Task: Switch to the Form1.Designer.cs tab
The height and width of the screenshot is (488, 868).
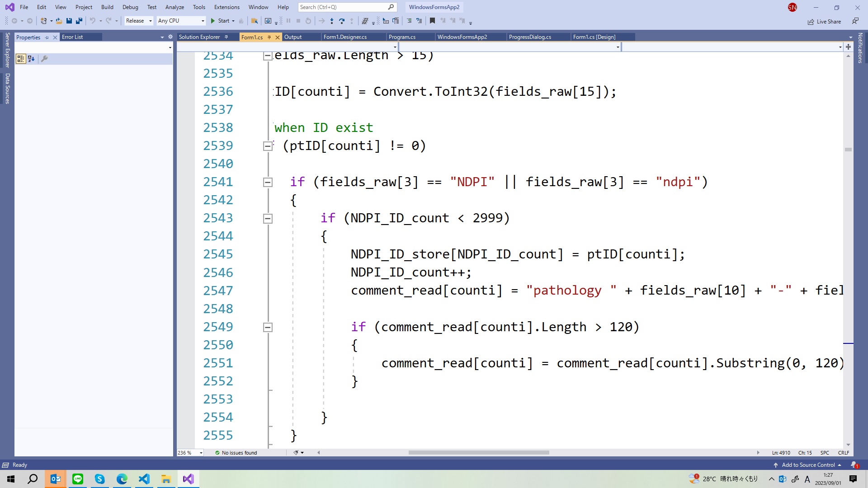Action: pos(345,37)
